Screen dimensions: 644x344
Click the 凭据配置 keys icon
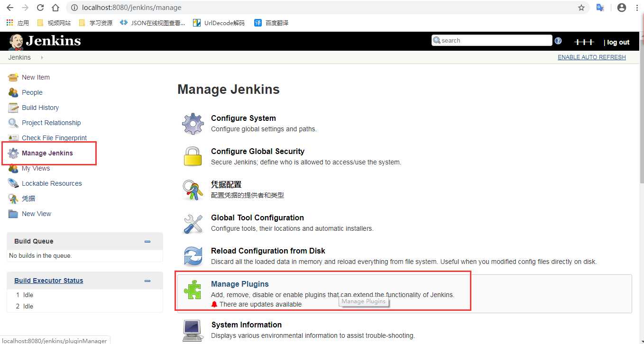coord(193,190)
